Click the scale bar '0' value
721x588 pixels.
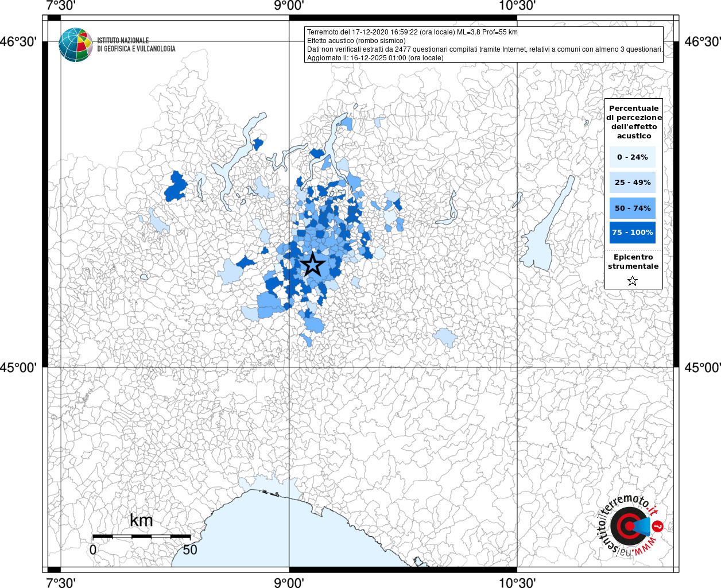click(x=93, y=550)
